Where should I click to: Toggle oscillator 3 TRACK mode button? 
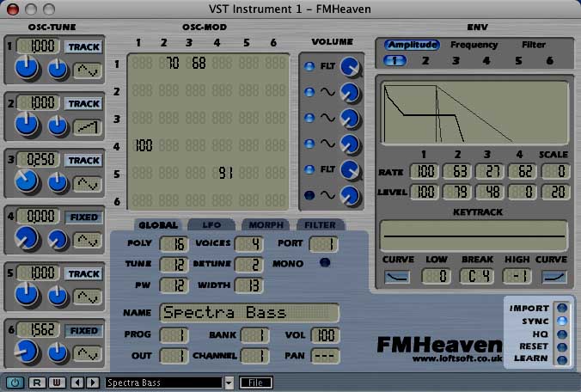84,161
